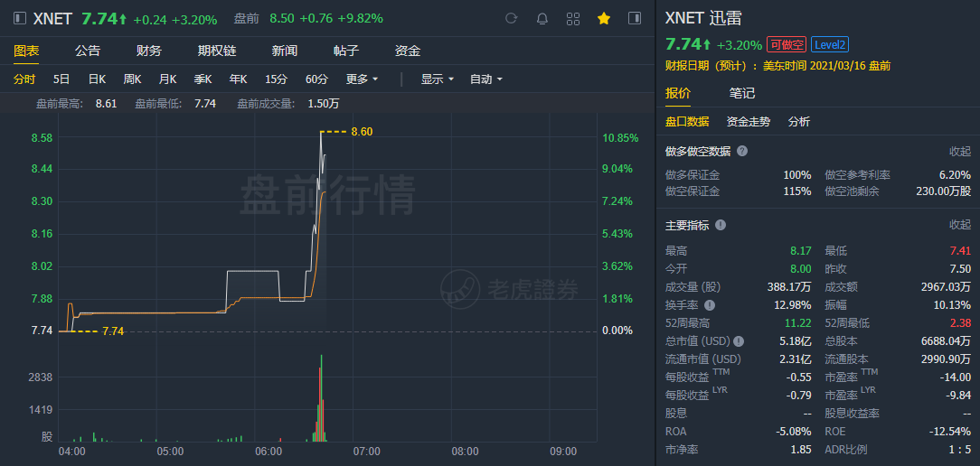Select the 日K chart period
This screenshot has height=466, width=980.
(x=97, y=79)
